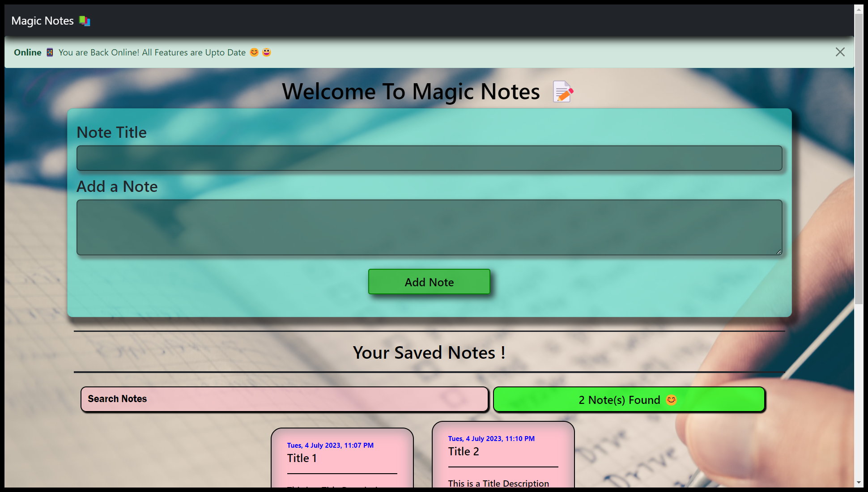This screenshot has height=492, width=868.
Task: Click the scrollbar down arrow
Action: point(858,483)
